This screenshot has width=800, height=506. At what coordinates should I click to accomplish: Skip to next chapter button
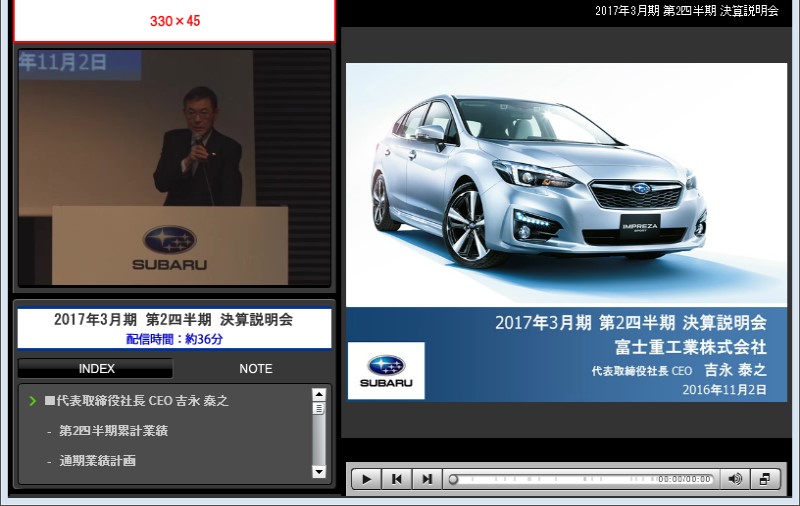pyautogui.click(x=427, y=479)
